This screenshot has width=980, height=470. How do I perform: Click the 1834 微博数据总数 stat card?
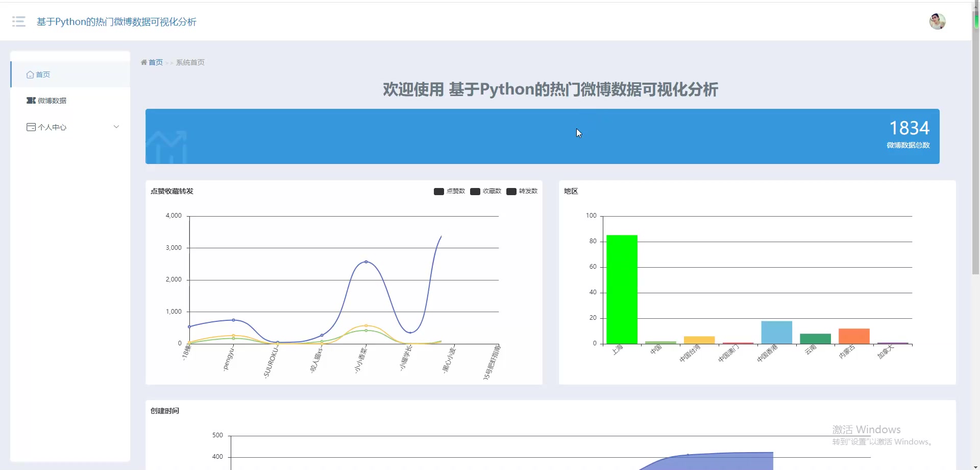tap(543, 136)
